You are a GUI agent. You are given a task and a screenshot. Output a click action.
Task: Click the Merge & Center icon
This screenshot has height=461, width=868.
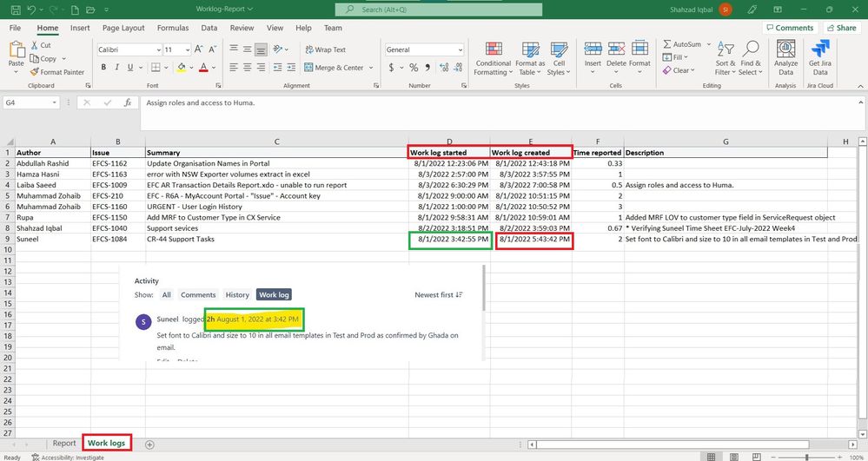308,68
